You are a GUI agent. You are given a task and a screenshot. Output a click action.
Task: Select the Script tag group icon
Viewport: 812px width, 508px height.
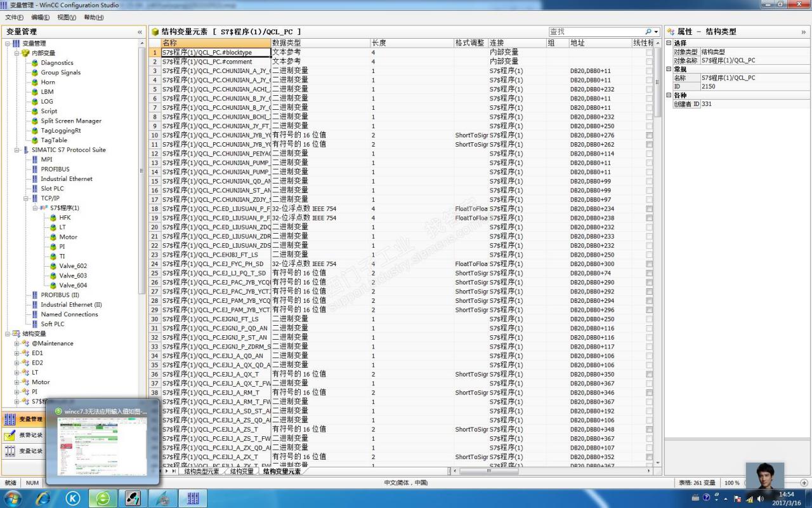[35, 111]
